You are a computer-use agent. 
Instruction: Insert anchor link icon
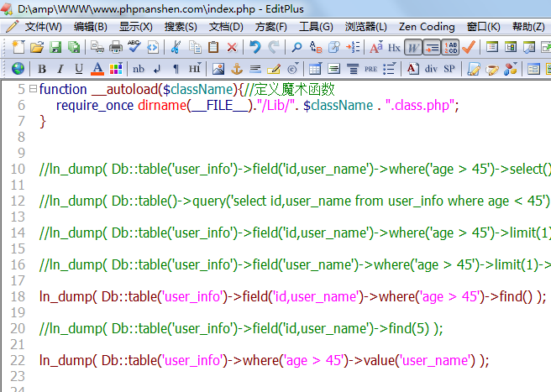[x=237, y=69]
